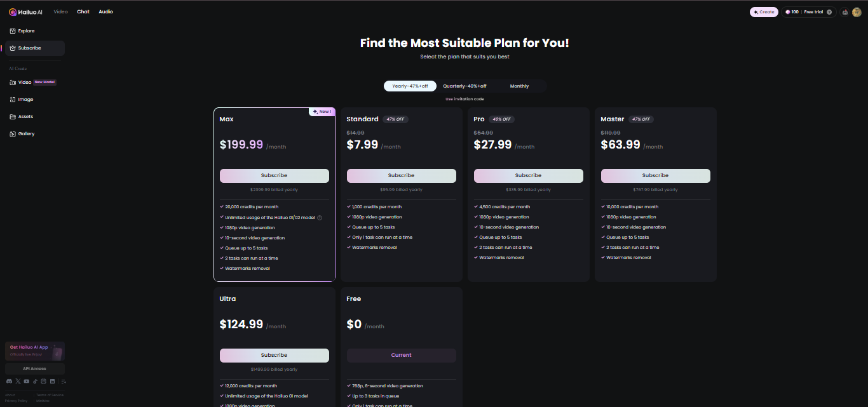Open the Image generation section

coord(25,99)
